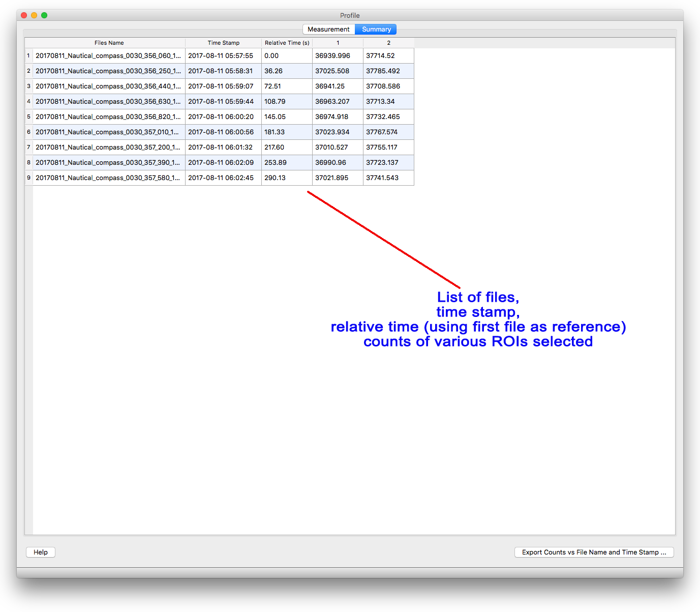This screenshot has width=700, height=612.
Task: Export Counts vs File Name and Time Stamp
Action: tap(594, 552)
